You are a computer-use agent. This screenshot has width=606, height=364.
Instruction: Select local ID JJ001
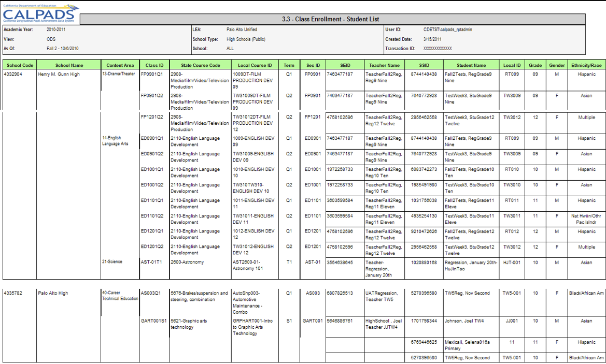[512, 321]
